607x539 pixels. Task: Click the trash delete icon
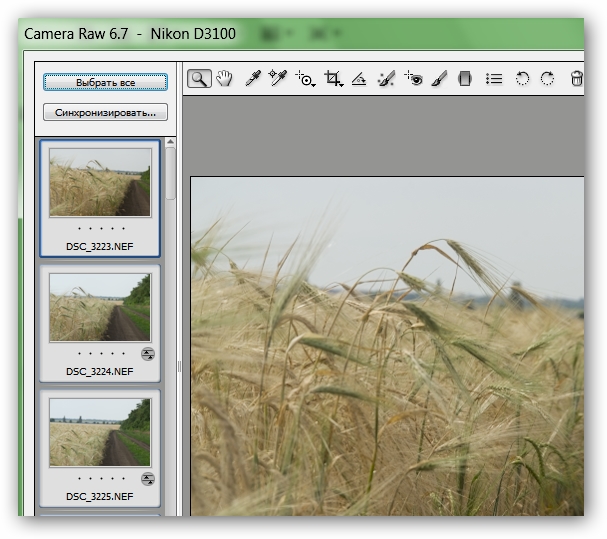pyautogui.click(x=576, y=79)
